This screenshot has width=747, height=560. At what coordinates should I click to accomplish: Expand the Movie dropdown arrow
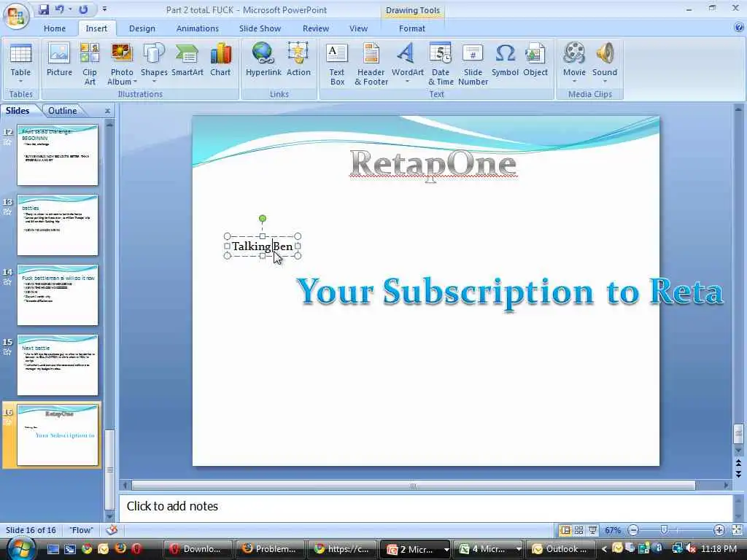574,82
